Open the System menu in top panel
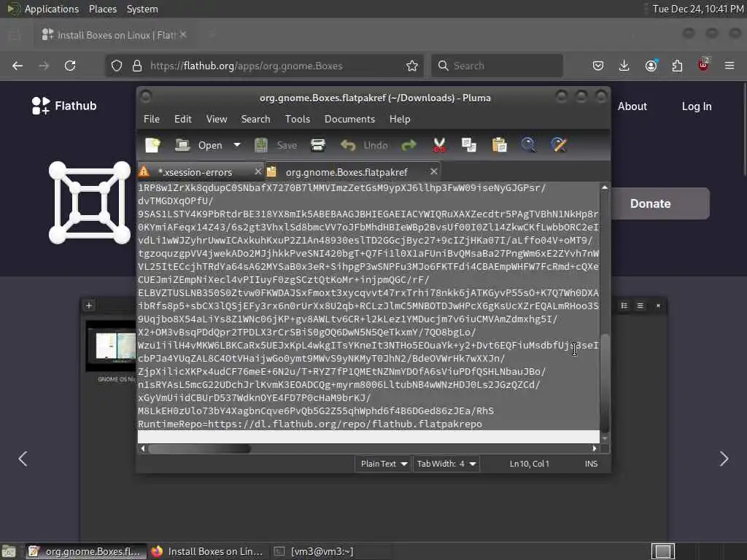 click(142, 9)
